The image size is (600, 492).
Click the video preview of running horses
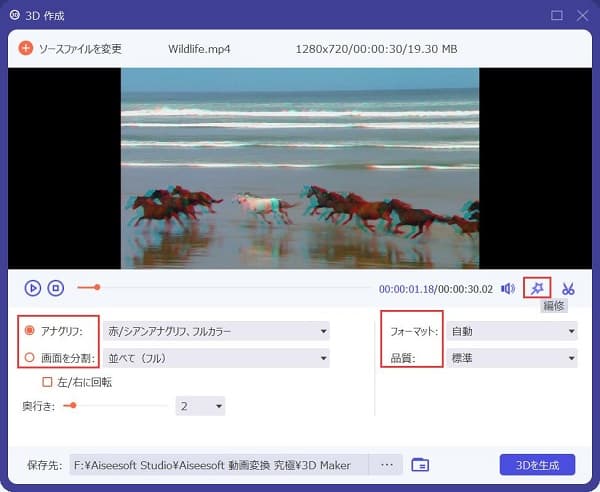pyautogui.click(x=300, y=168)
